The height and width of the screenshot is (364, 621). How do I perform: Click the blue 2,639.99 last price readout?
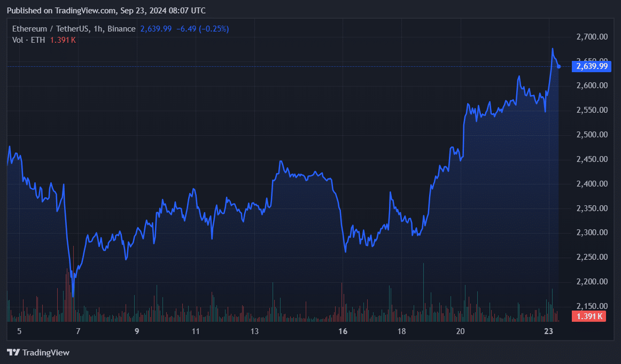(155, 28)
